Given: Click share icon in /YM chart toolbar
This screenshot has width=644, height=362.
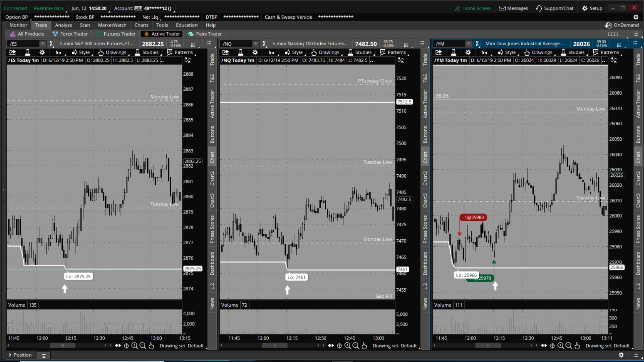Looking at the screenshot, I should tap(438, 52).
